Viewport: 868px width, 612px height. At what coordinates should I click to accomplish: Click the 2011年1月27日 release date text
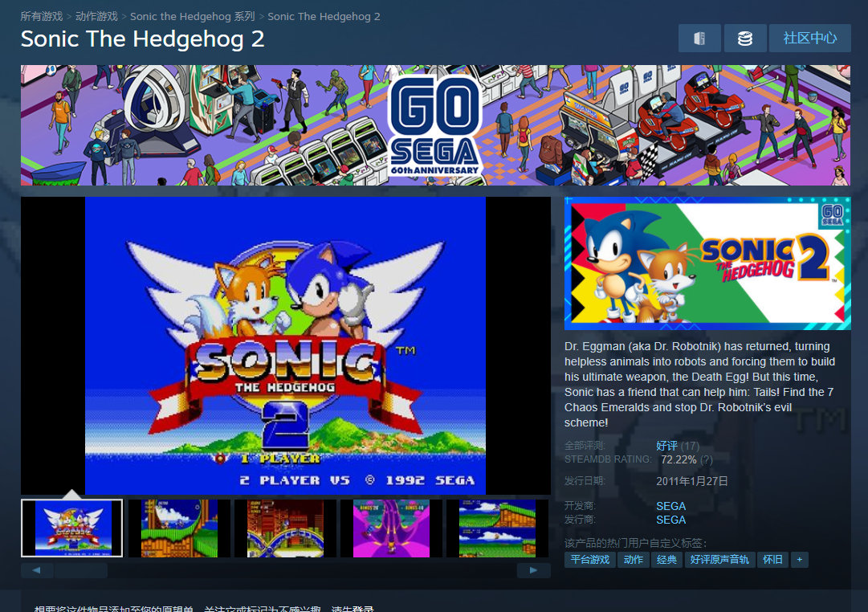[x=692, y=481]
